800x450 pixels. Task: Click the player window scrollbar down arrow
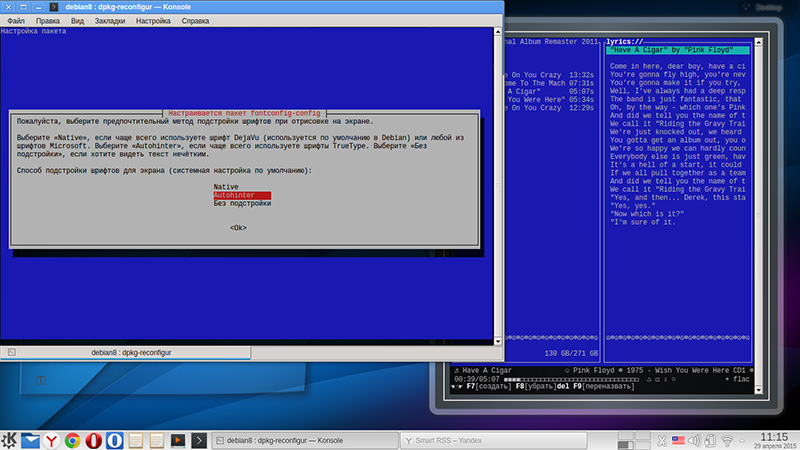[x=758, y=390]
